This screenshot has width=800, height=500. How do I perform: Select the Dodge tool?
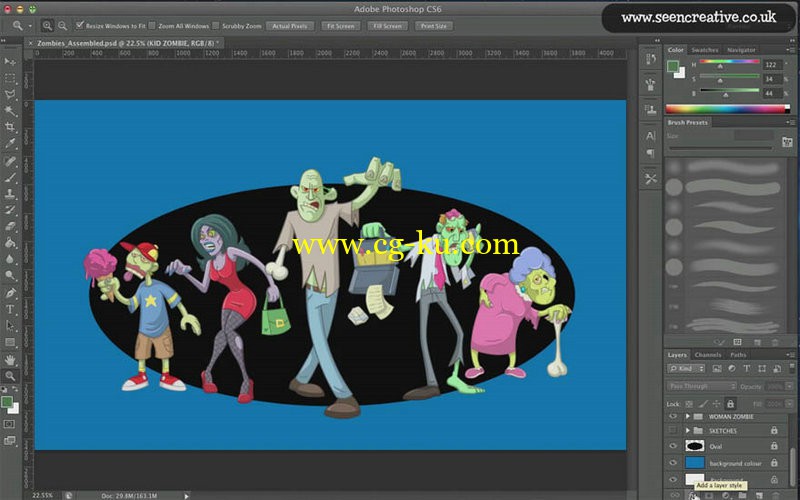(x=10, y=276)
